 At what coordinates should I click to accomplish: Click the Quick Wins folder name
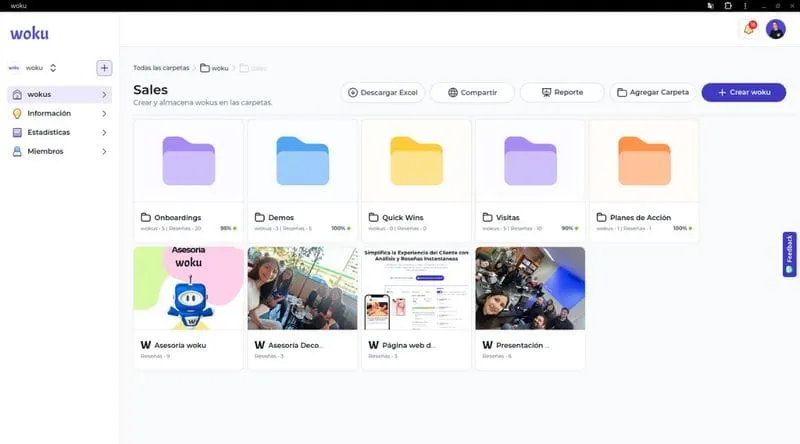[x=403, y=217]
